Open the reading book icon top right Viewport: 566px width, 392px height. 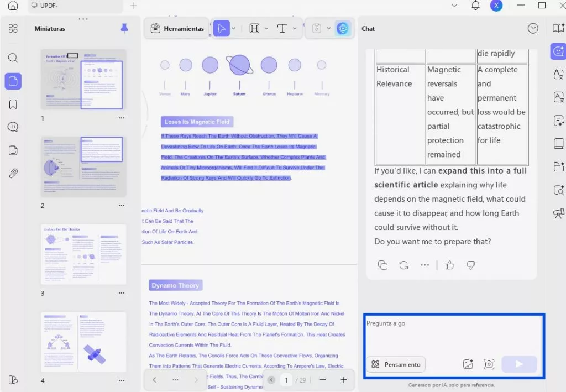558,28
